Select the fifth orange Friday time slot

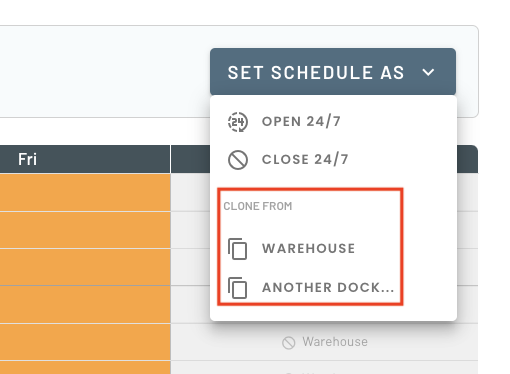pos(85,342)
